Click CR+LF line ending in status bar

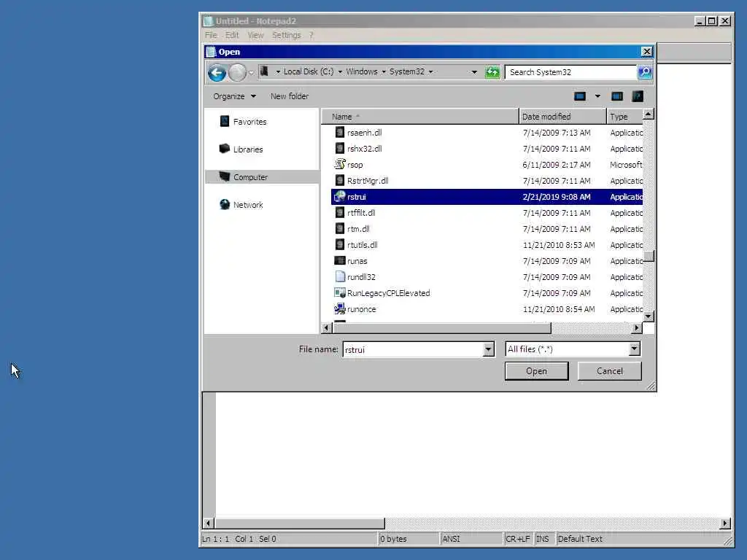click(517, 539)
